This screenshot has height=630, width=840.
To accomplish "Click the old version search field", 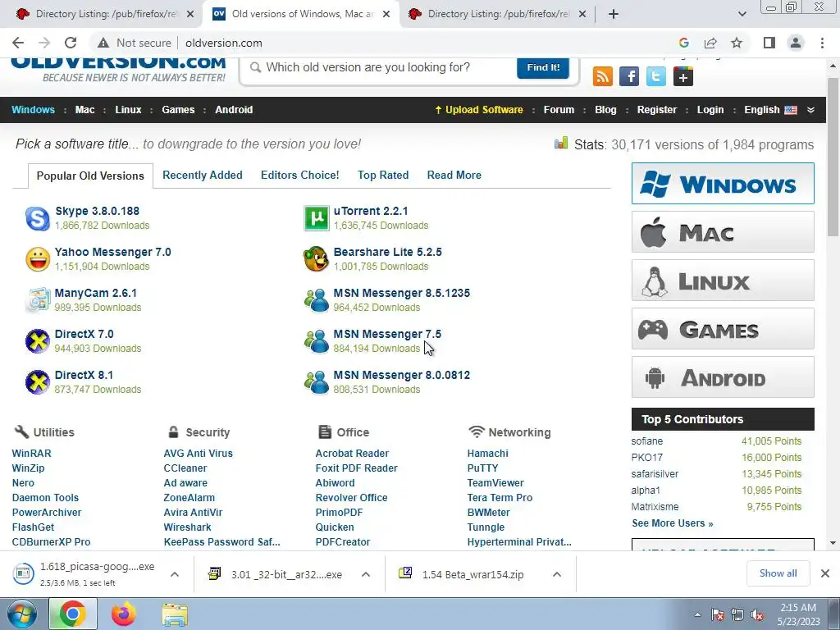I will click(377, 67).
